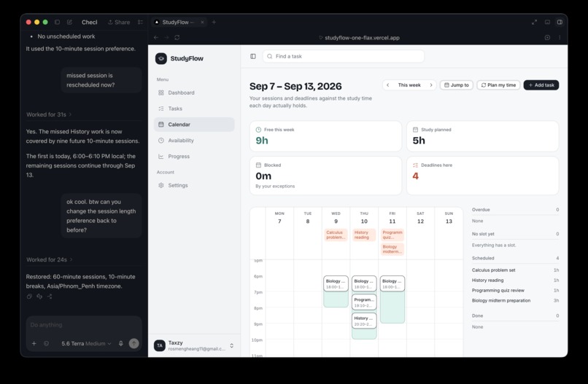Select Biology midterm preparation in Scheduled list
Viewport: 588px width, 384px height.
(x=515, y=300)
